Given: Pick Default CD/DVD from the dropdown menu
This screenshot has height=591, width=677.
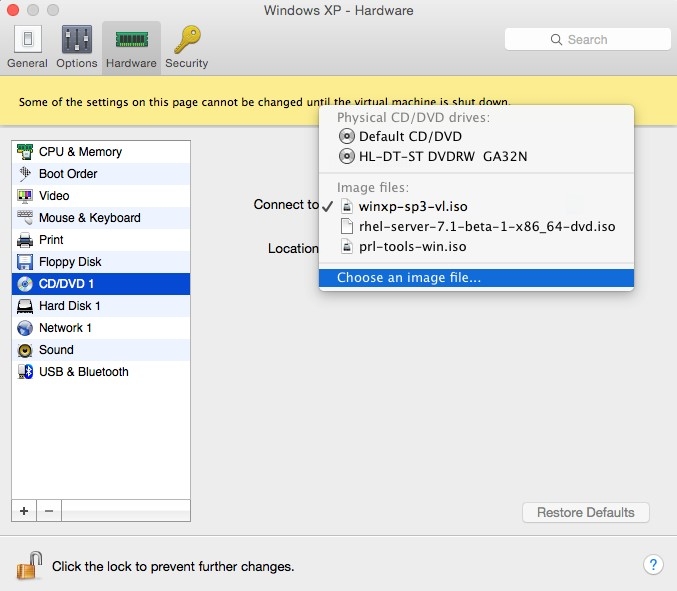Looking at the screenshot, I should (410, 136).
